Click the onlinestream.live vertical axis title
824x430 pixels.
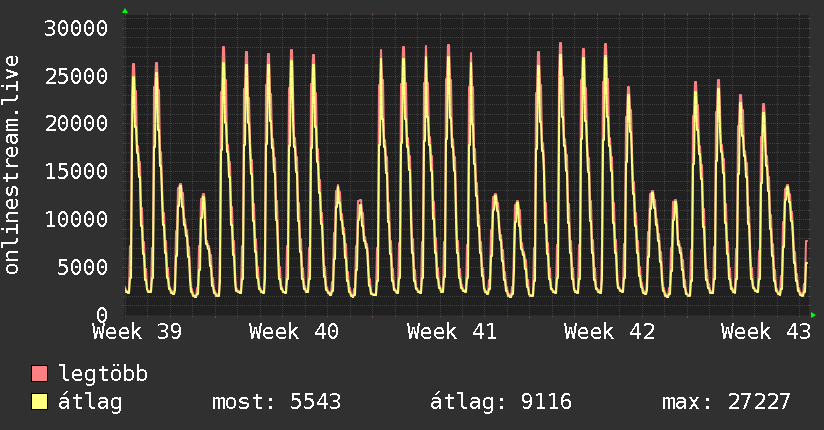pyautogui.click(x=12, y=165)
